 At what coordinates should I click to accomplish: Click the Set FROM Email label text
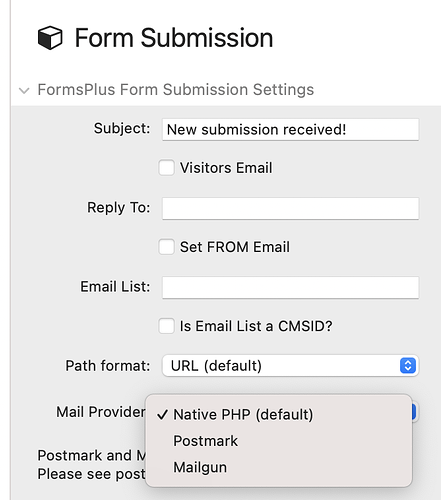click(235, 247)
